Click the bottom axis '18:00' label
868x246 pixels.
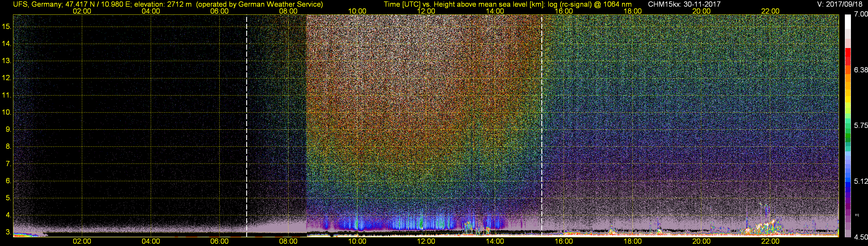pyautogui.click(x=632, y=241)
